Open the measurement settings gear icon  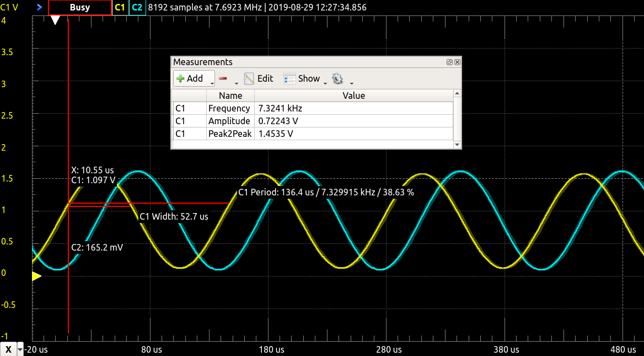339,78
